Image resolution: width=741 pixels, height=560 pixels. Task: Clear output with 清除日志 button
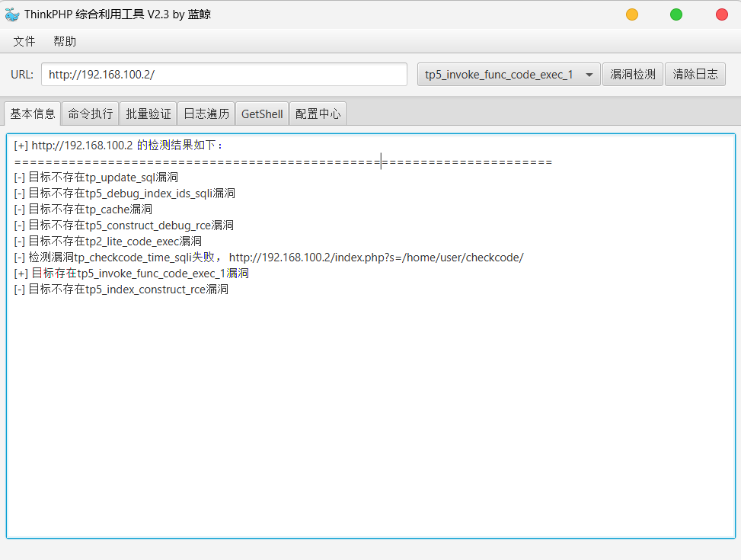[x=695, y=74]
